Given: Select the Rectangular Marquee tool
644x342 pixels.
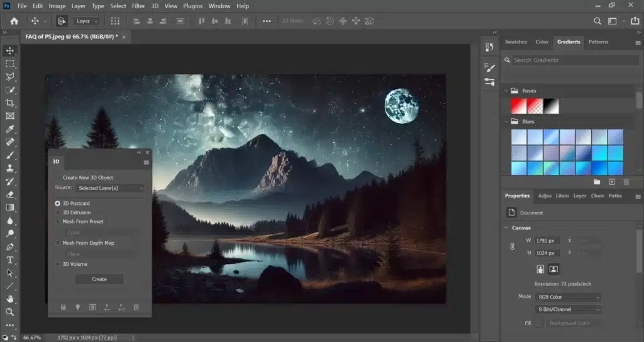Looking at the screenshot, I should pyautogui.click(x=10, y=63).
